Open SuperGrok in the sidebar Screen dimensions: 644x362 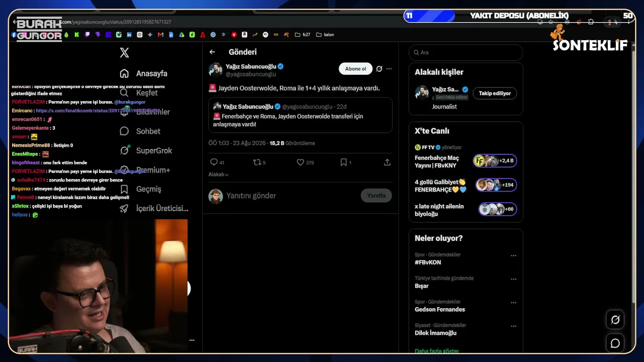(154, 150)
